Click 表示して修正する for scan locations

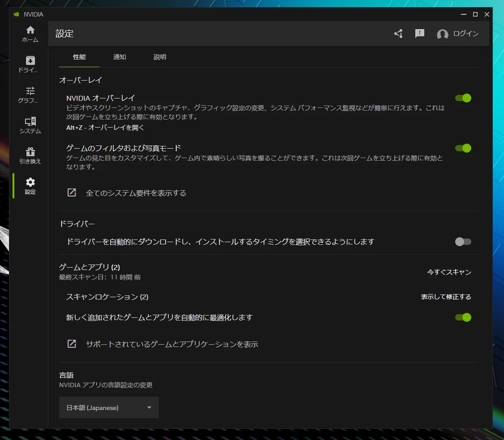(x=446, y=297)
